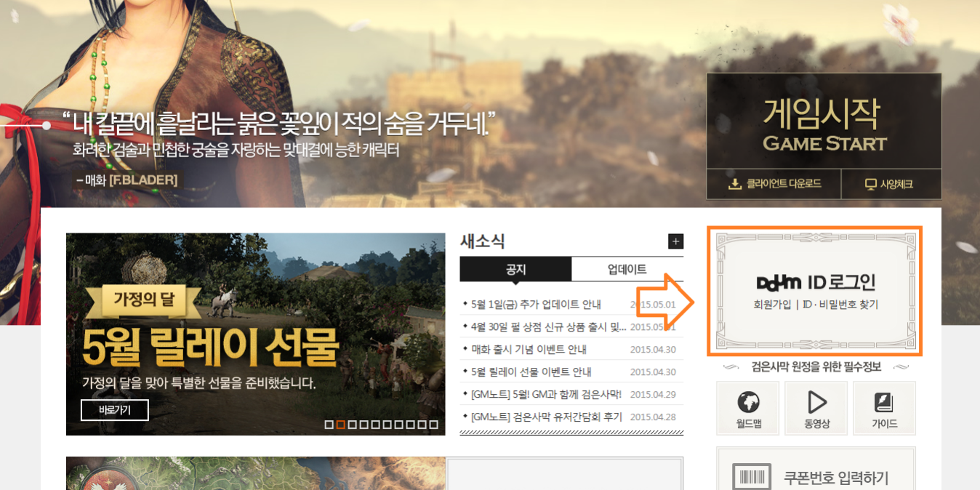Image resolution: width=980 pixels, height=490 pixels.
Task: Select the 공지 notice tab
Action: point(515,269)
